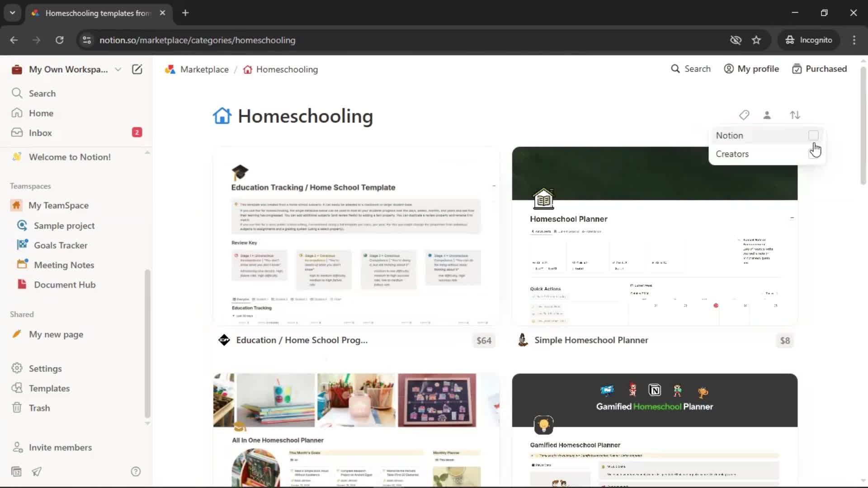
Task: Open Meeting Notes page
Action: pos(64,265)
